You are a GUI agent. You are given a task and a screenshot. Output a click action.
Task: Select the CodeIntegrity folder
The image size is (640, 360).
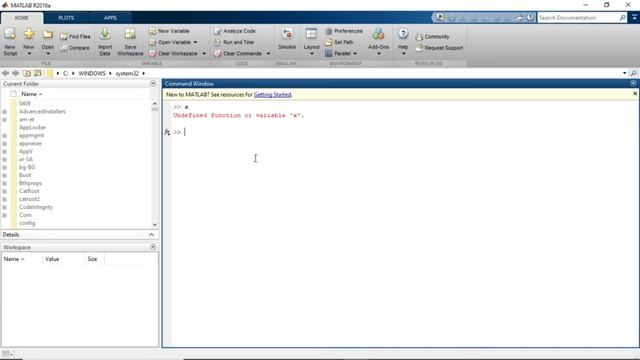coord(36,207)
